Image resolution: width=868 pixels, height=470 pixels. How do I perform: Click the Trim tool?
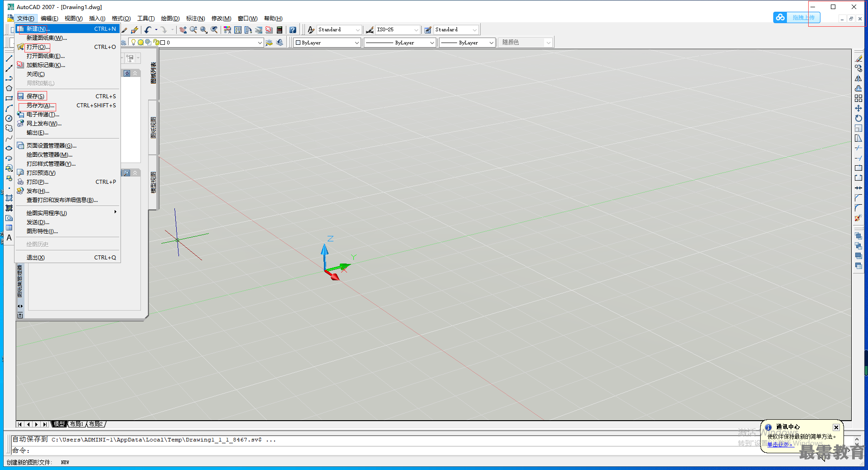[x=858, y=148]
